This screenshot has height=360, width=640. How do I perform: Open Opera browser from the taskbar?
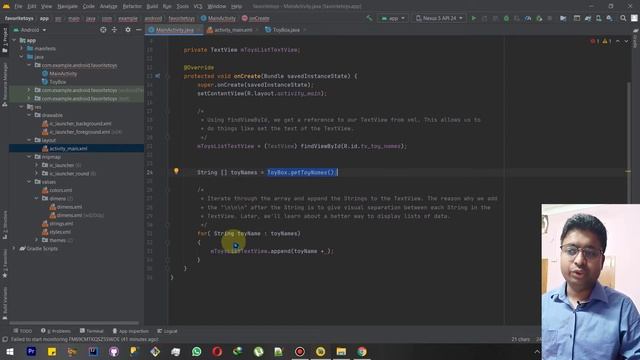click(x=217, y=351)
